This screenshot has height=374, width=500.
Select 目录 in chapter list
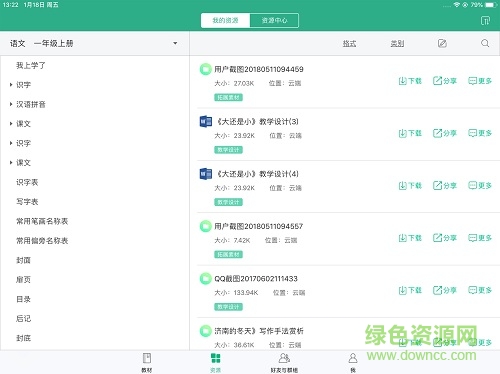(23, 299)
